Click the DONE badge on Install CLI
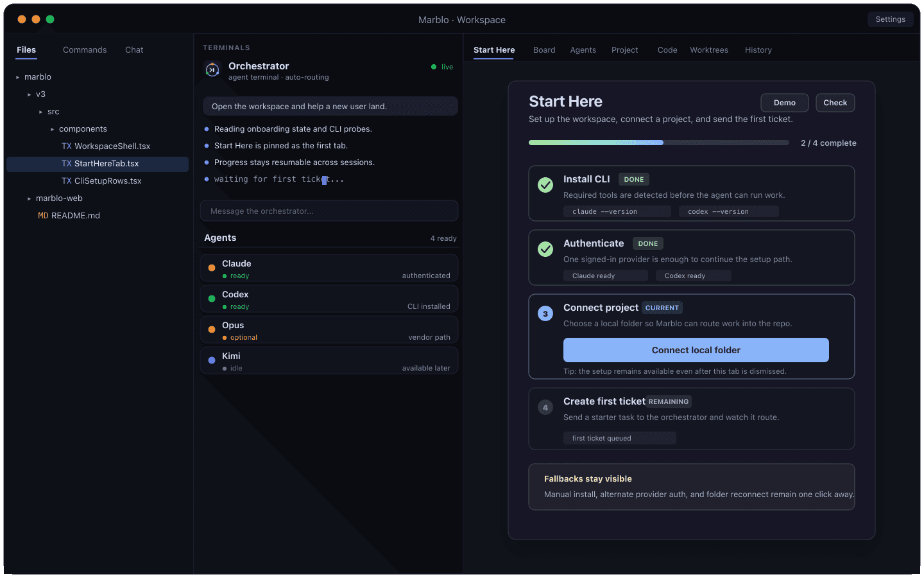This screenshot has height=578, width=924. pos(634,179)
